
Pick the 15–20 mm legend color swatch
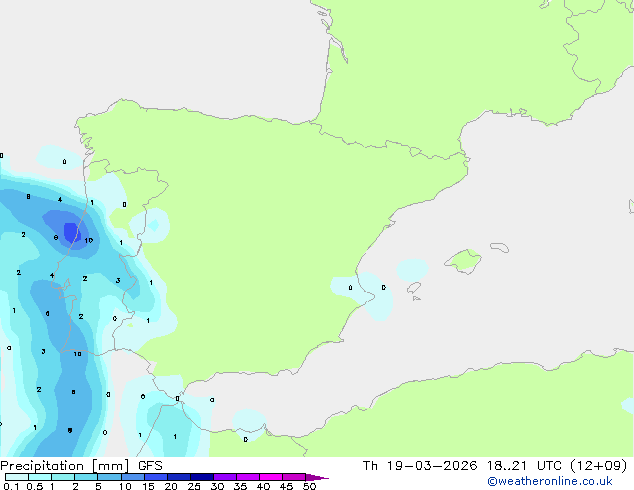tap(156, 477)
